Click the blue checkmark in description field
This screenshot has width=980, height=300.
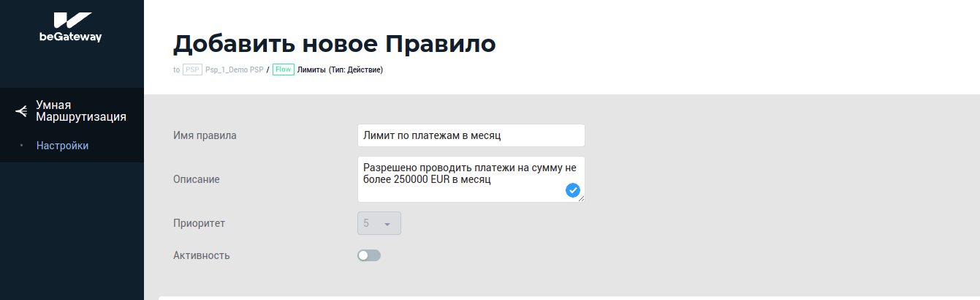tap(573, 190)
